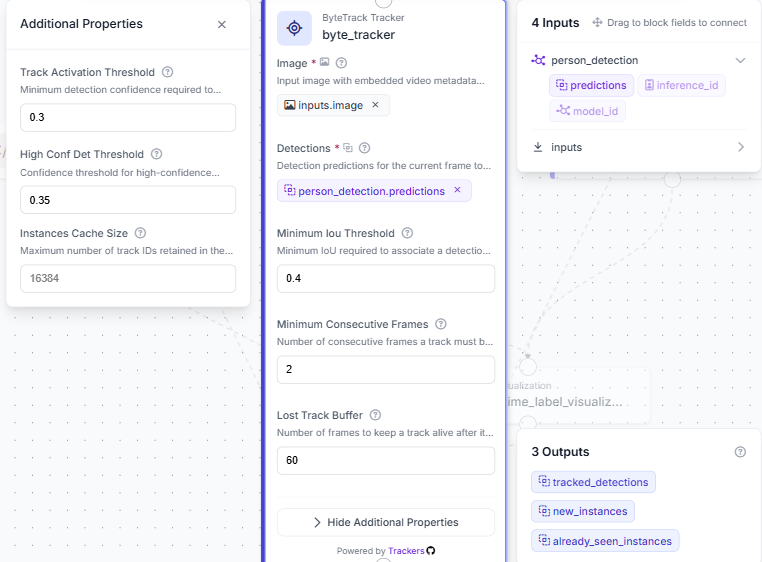Viewport: 762px width, 562px height.
Task: Open the Trackers link
Action: tap(406, 551)
